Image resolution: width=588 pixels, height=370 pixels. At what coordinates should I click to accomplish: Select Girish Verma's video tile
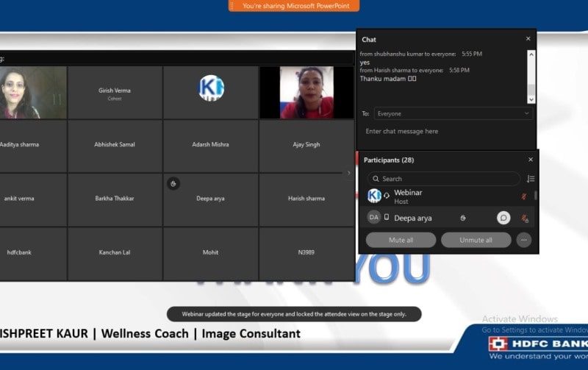pos(115,93)
